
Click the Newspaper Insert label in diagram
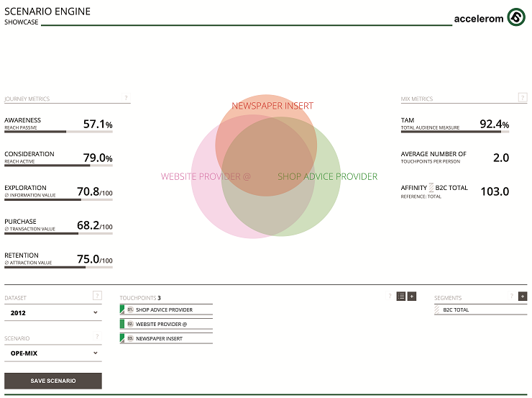pyautogui.click(x=272, y=106)
